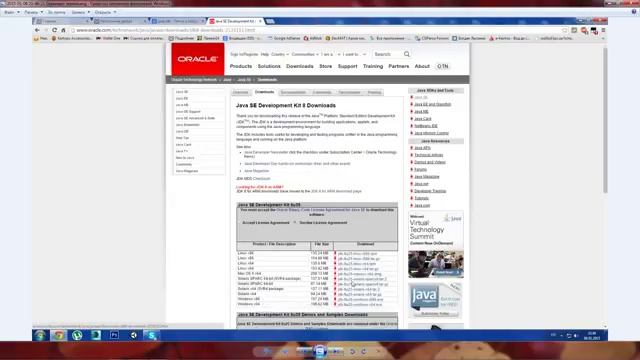Rotate image clockwise in Photo Viewer
This screenshot has width=640, height=360.
pos(363,351)
